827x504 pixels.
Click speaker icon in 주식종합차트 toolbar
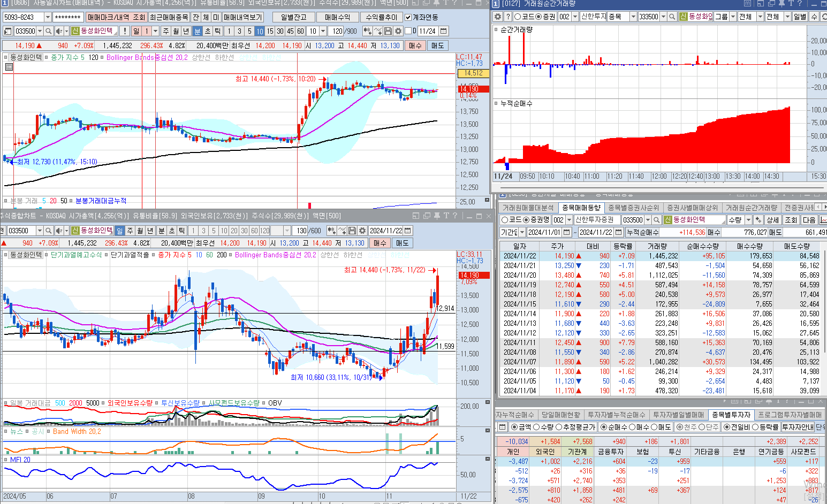pos(59,231)
